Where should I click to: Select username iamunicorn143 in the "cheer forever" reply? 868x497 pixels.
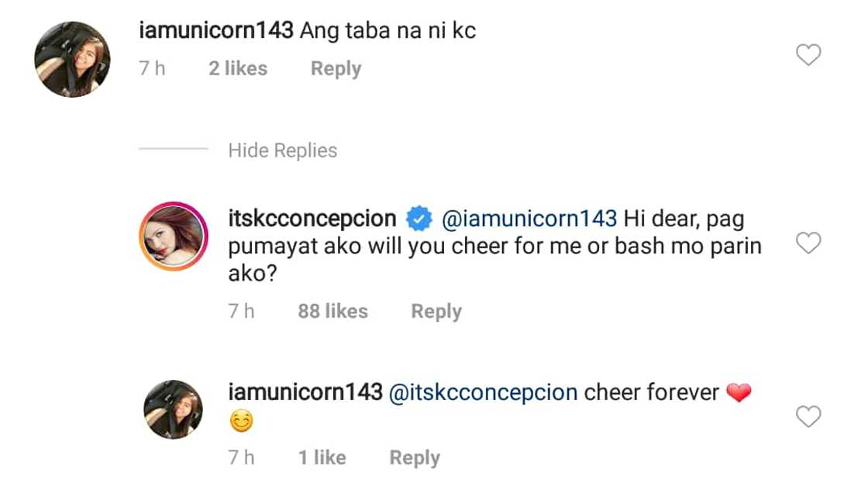(x=305, y=392)
